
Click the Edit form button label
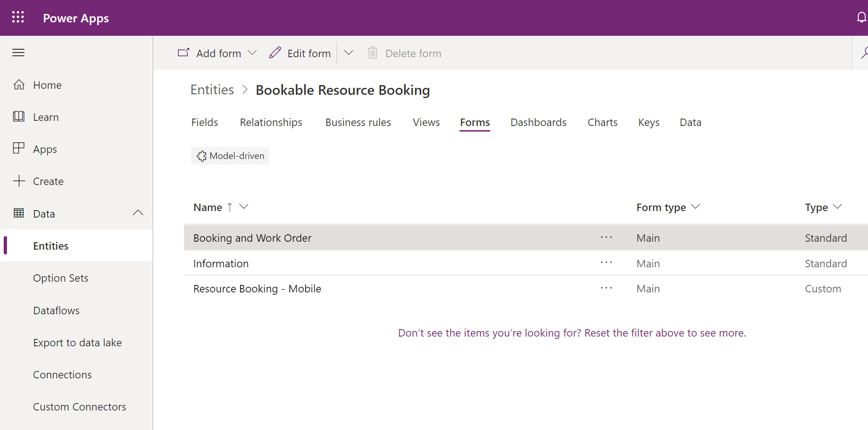coord(309,53)
